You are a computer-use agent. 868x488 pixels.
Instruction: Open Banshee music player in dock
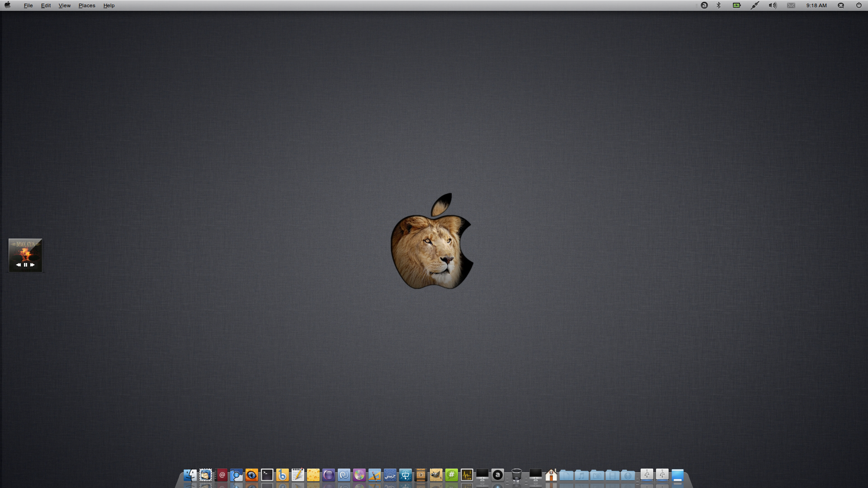coord(283,475)
